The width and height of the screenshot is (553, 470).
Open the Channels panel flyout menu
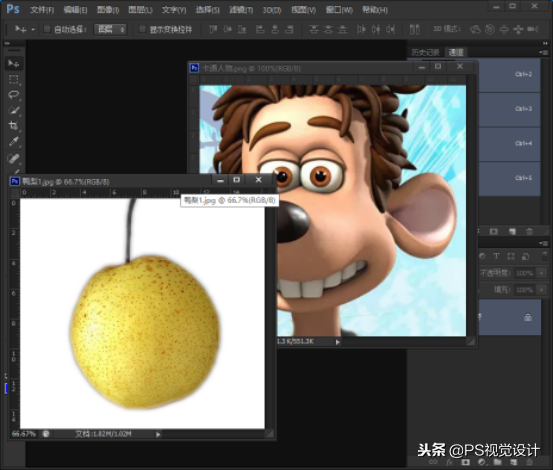point(543,53)
